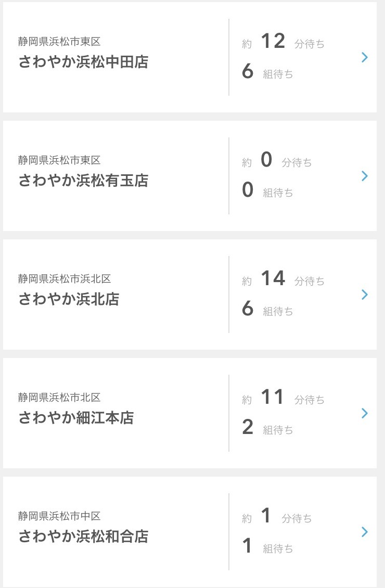This screenshot has width=385, height=588.
Task: Click the chevron arrow for さわやか浜松中田店
Action: 365,57
